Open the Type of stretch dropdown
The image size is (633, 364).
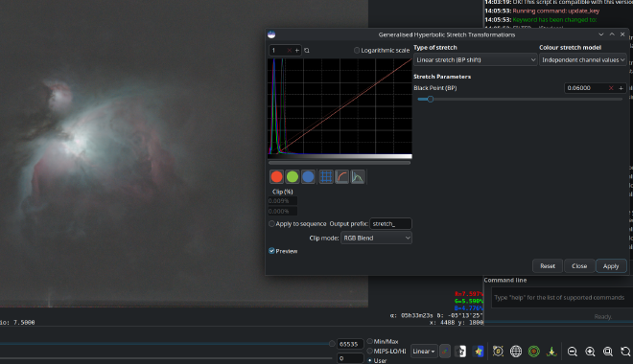point(475,59)
